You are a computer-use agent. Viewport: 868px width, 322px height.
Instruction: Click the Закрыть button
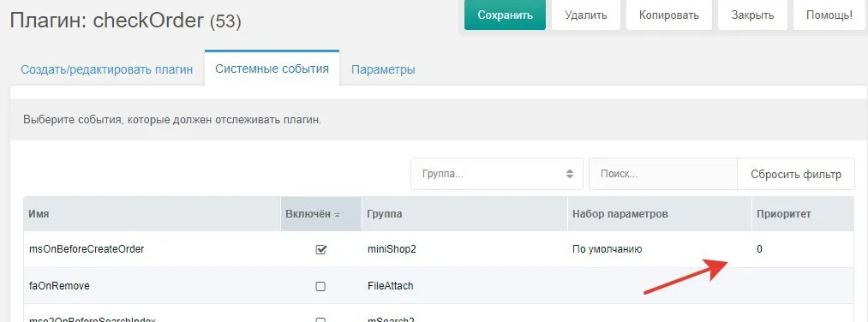(752, 15)
